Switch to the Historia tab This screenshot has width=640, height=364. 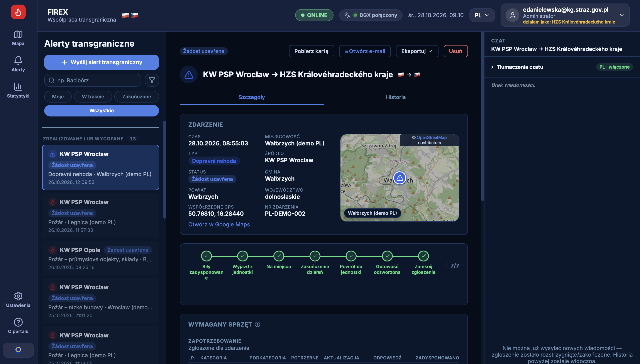[x=396, y=97]
